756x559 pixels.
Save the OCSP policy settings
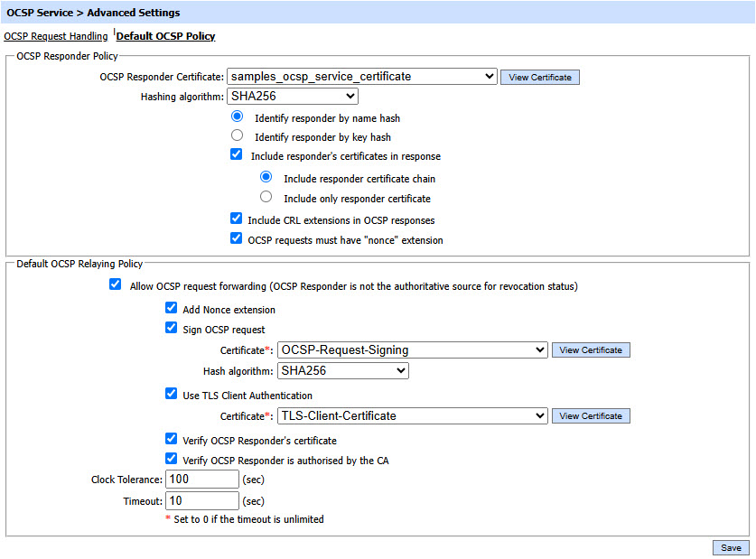(x=731, y=548)
